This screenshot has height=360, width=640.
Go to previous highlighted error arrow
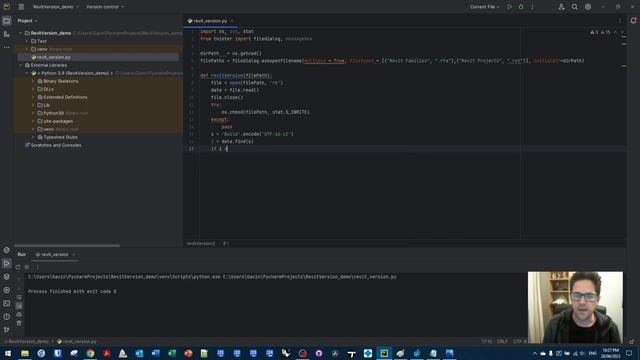tap(616, 32)
